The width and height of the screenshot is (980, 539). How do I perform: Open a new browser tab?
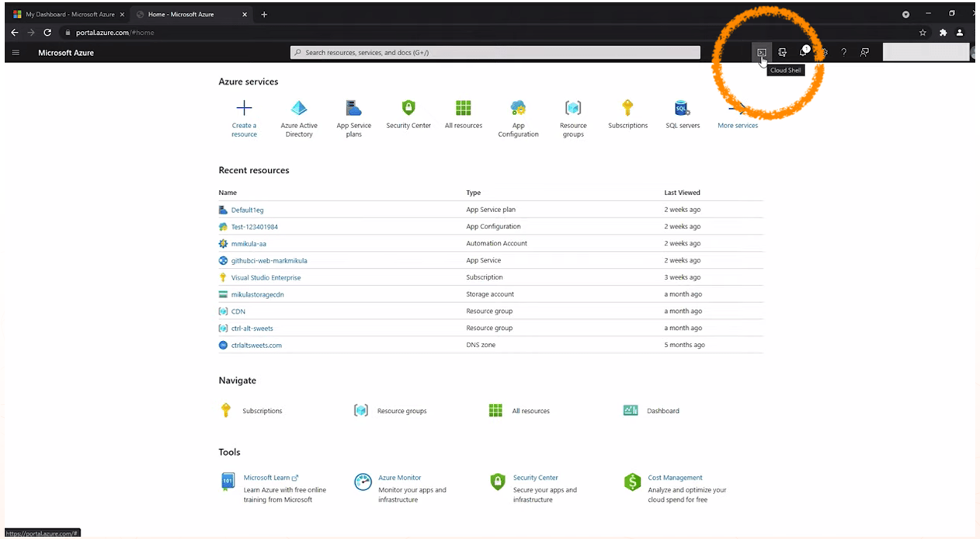[x=264, y=14]
